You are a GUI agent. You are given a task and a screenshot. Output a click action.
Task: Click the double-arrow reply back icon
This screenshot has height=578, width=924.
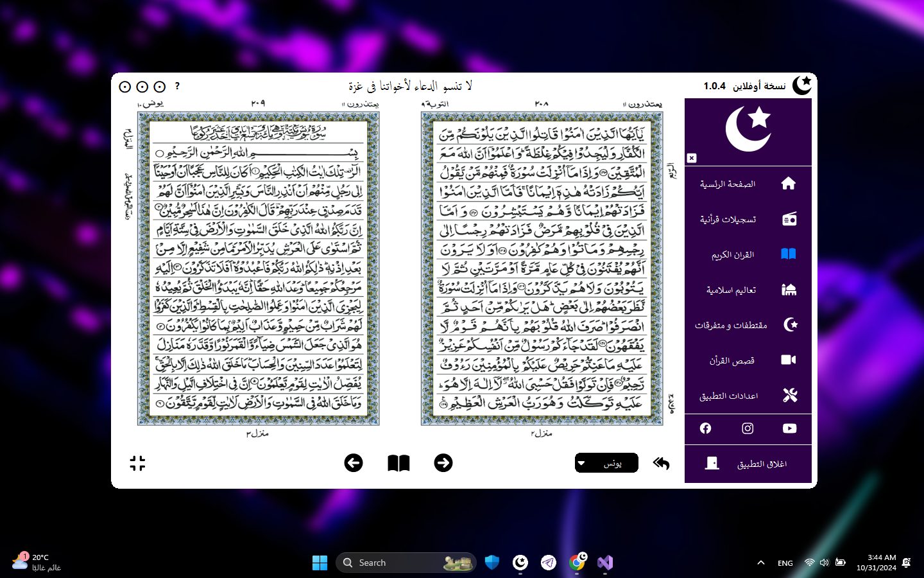(x=661, y=463)
